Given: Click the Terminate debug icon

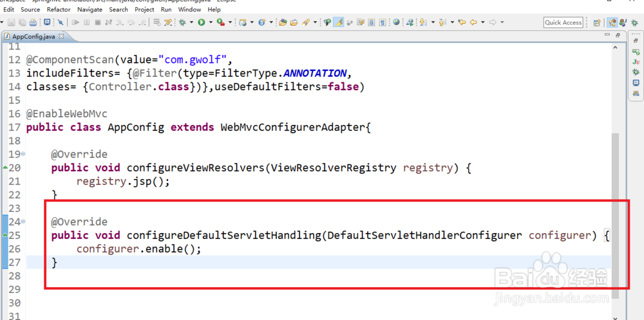Looking at the screenshot, I should coord(98,23).
